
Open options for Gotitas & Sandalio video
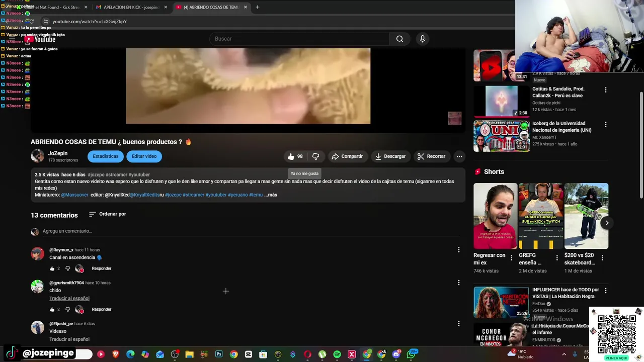click(606, 90)
